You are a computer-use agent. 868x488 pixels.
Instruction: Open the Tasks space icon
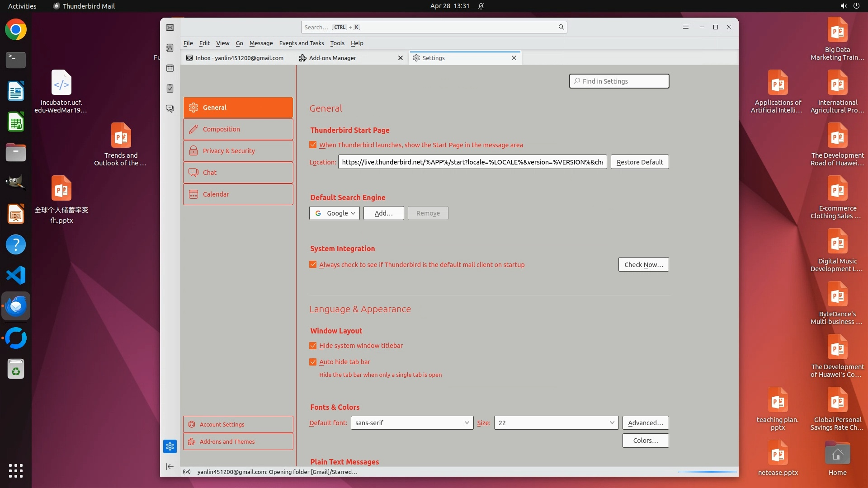[x=170, y=89]
